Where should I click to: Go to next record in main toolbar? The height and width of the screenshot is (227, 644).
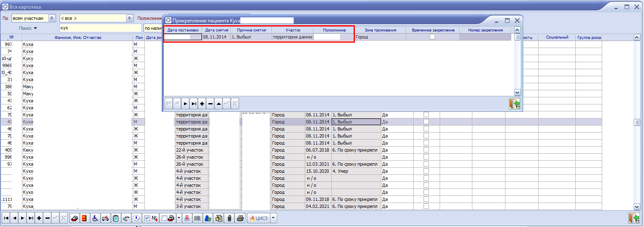click(22, 218)
